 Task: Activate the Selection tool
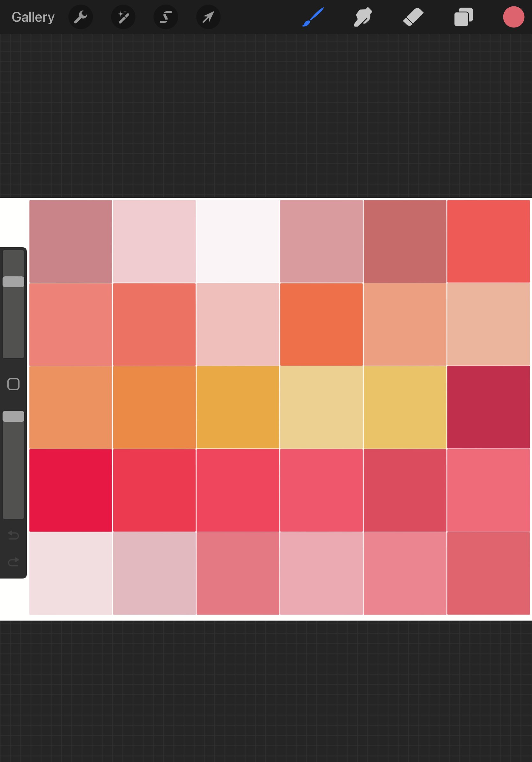point(166,17)
